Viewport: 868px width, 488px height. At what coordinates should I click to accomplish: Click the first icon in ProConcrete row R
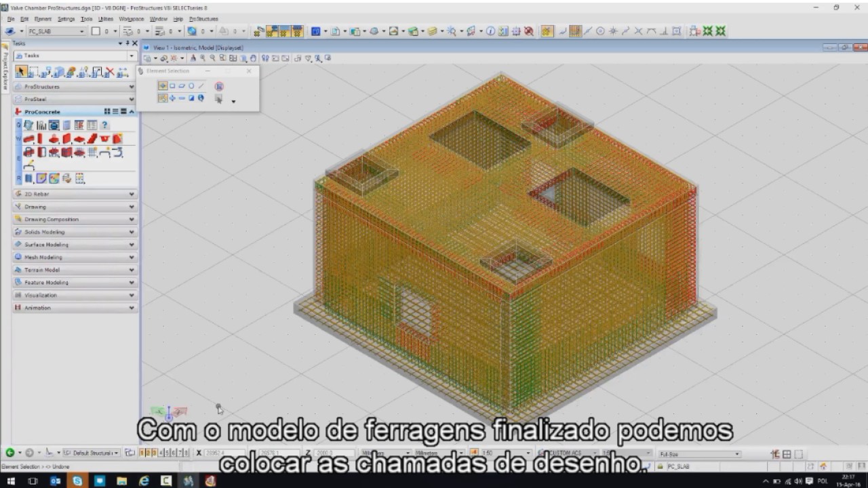28,178
